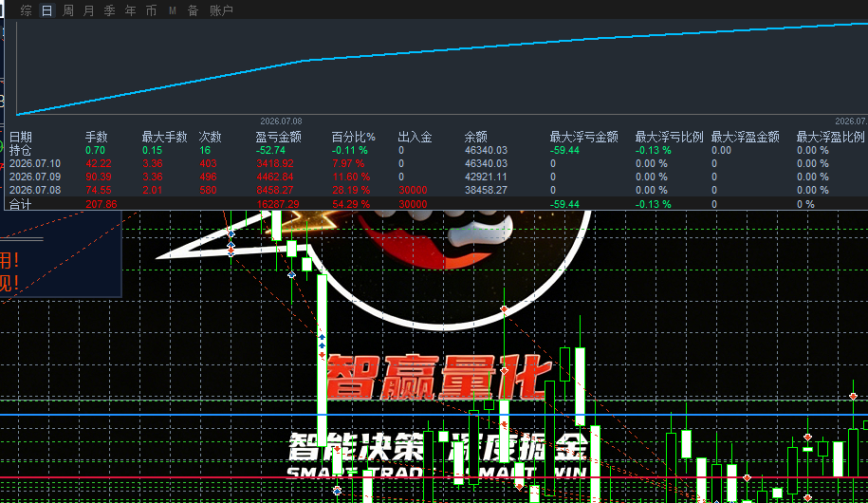
Task: Click the 百分比% column header
Action: [353, 137]
